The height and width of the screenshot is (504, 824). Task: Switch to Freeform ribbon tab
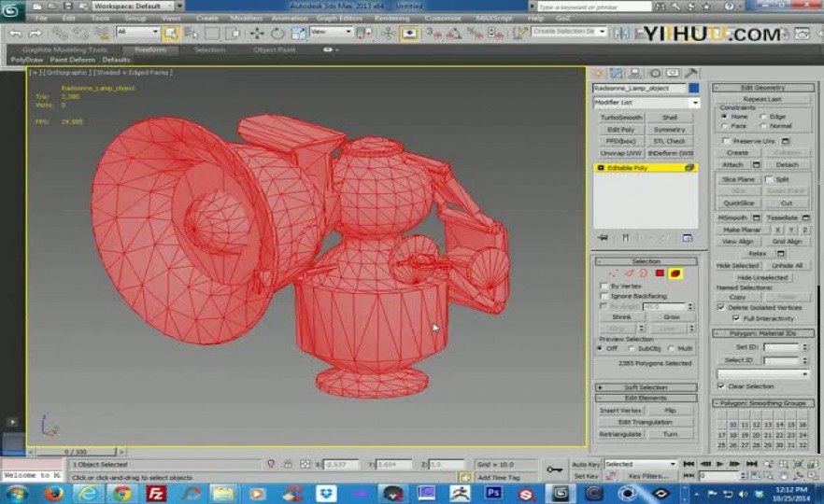(x=150, y=49)
